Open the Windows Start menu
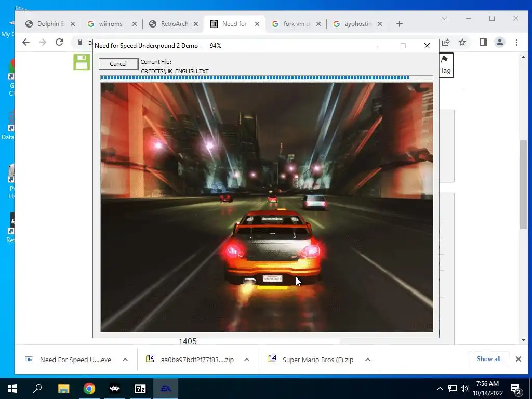The width and height of the screenshot is (532, 399). pos(12,389)
